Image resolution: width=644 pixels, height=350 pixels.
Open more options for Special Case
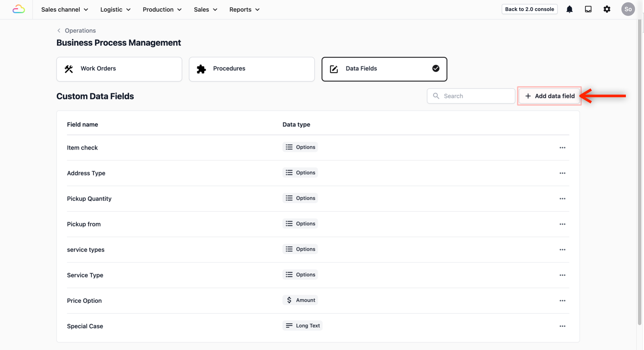point(562,326)
